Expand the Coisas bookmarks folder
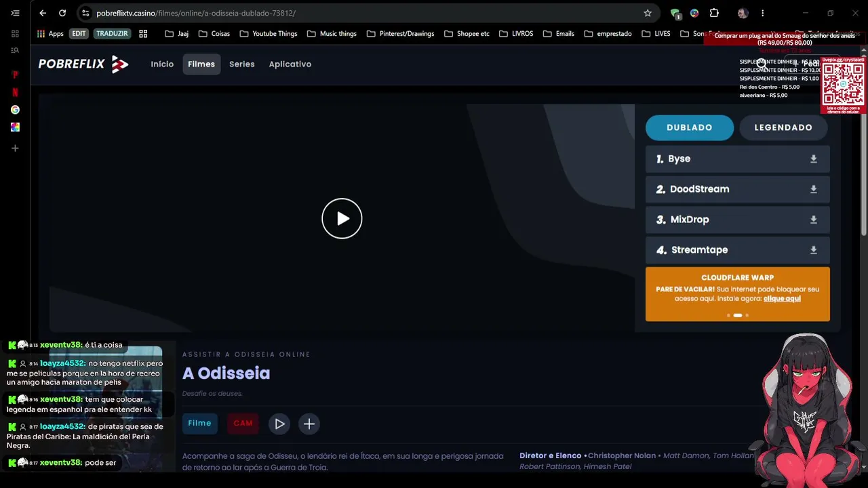868x488 pixels. pos(214,33)
